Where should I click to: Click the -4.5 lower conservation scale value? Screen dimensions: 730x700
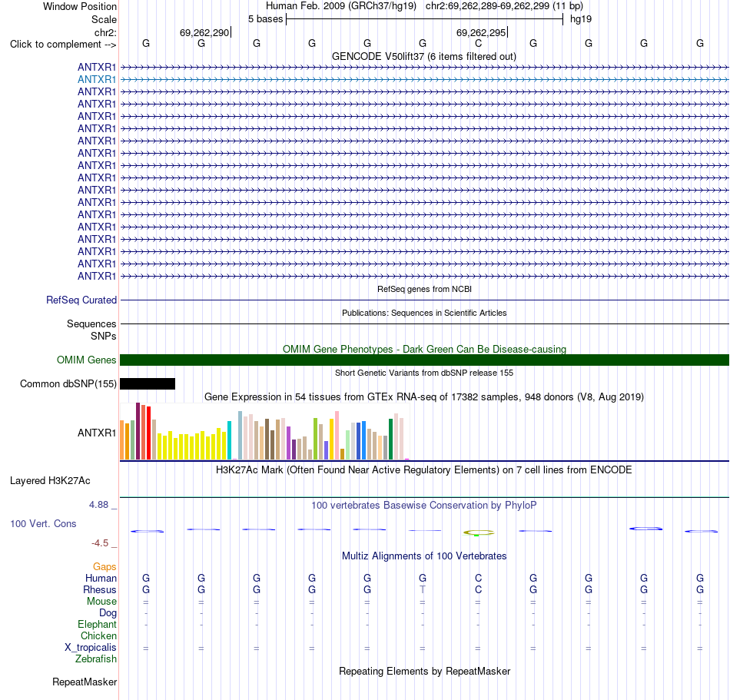coord(100,543)
